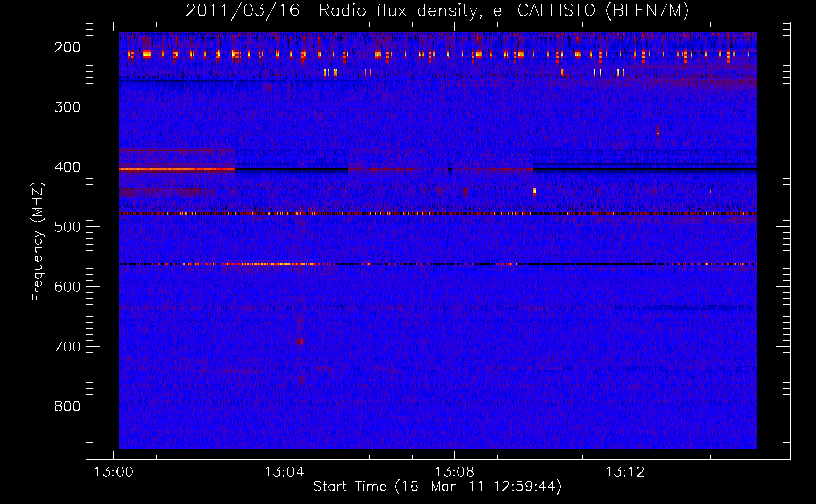
Task: Click the 600 frequency tick label
Action: coord(68,287)
